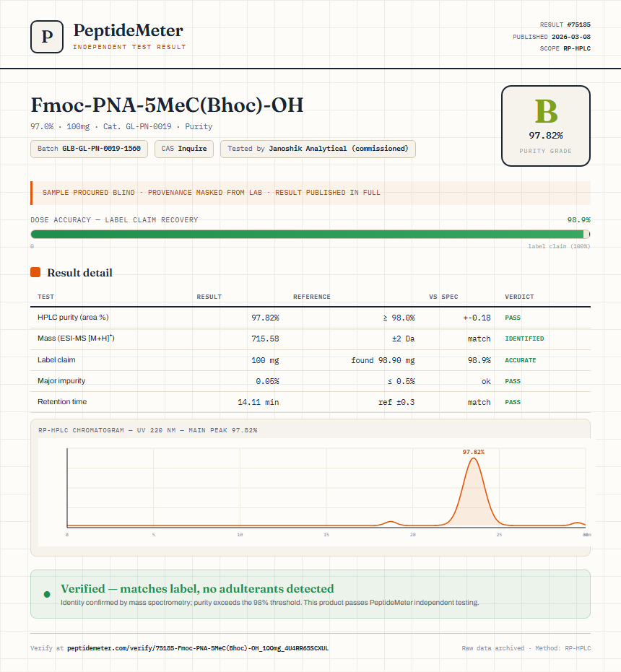Viewport: 621px width, 672px height.
Task: Click the SCOPE RP-HPLC text
Action: 565,48
